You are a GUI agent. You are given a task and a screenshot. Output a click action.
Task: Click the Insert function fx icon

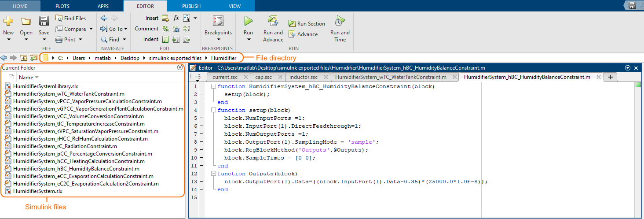176,18
